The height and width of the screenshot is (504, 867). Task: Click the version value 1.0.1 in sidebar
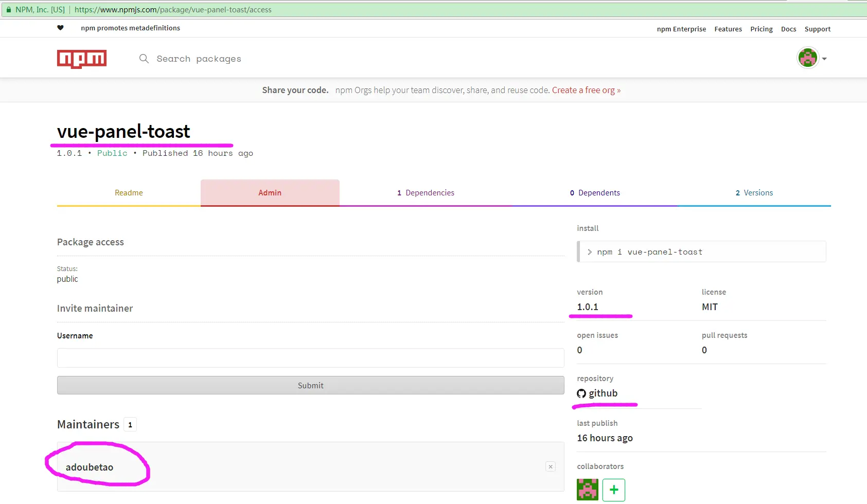(x=588, y=307)
